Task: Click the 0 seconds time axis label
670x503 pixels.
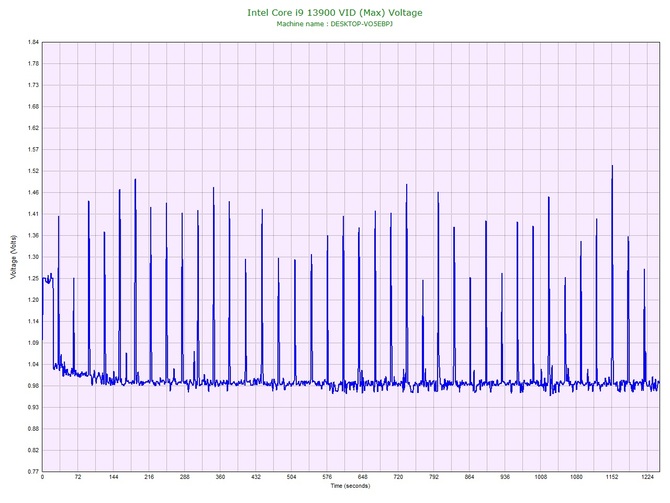Action: tap(42, 477)
